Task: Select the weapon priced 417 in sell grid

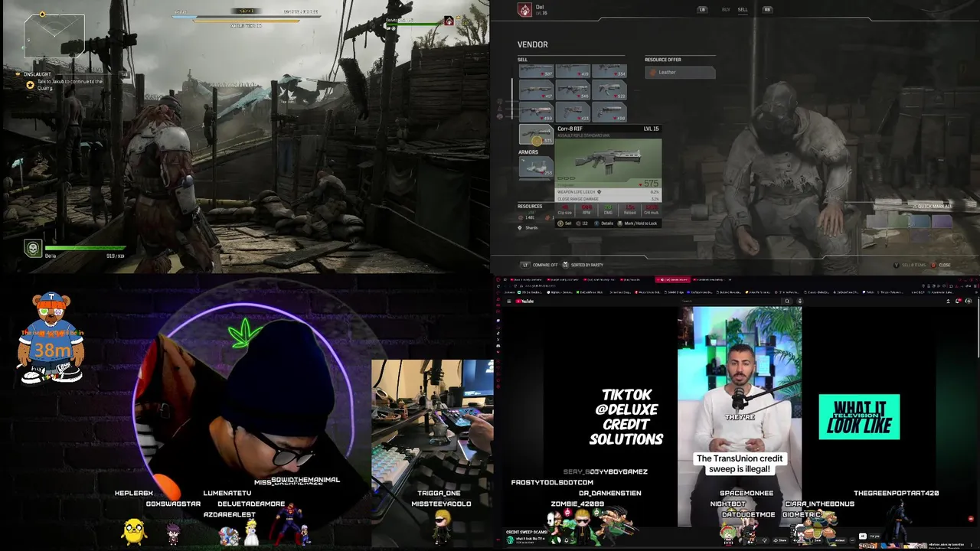Action: [x=536, y=91]
